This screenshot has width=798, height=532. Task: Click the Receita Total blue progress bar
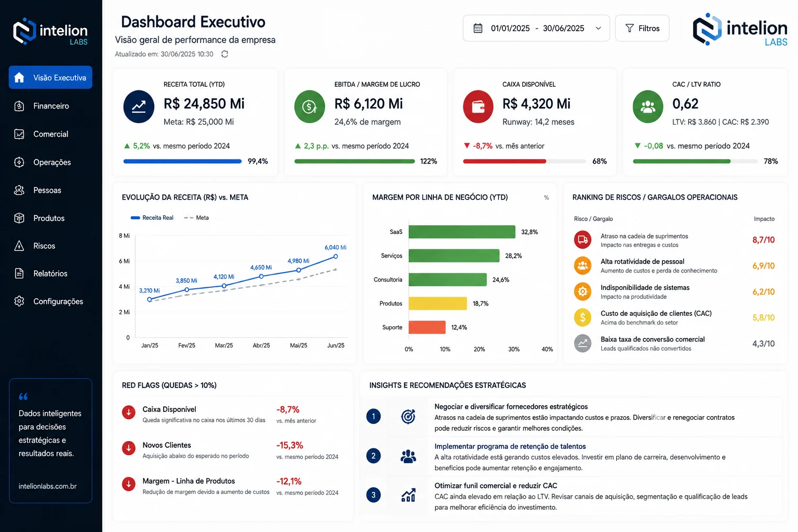(183, 161)
